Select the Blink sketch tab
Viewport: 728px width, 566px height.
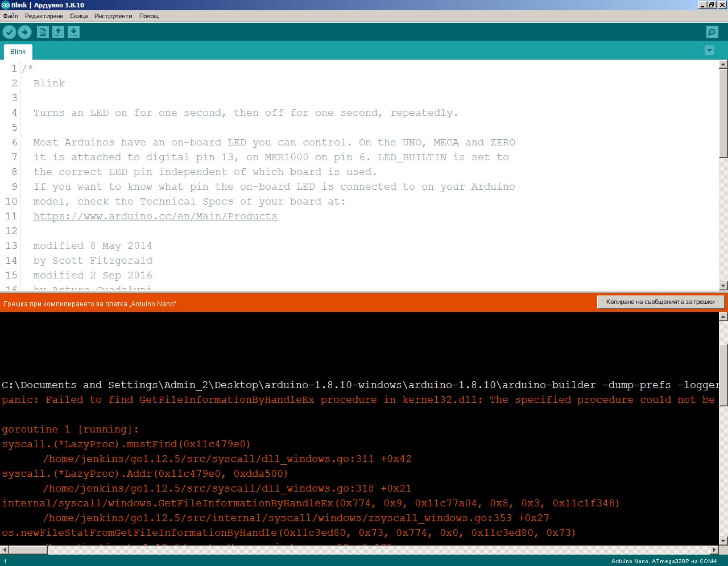(18, 52)
